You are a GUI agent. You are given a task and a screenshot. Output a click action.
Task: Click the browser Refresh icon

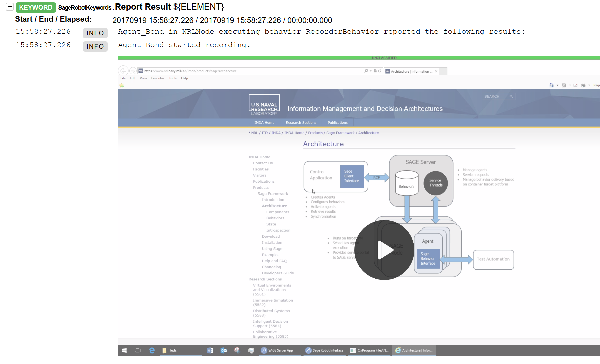point(379,71)
